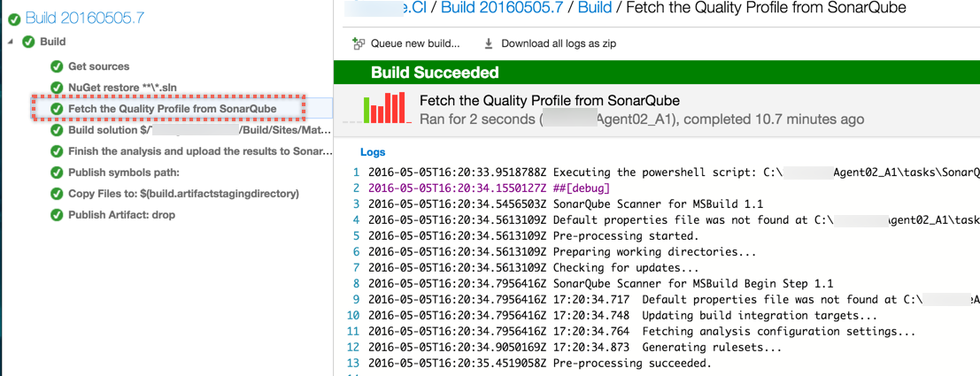This screenshot has height=376, width=980.
Task: Select the Get sources step
Action: [x=99, y=66]
